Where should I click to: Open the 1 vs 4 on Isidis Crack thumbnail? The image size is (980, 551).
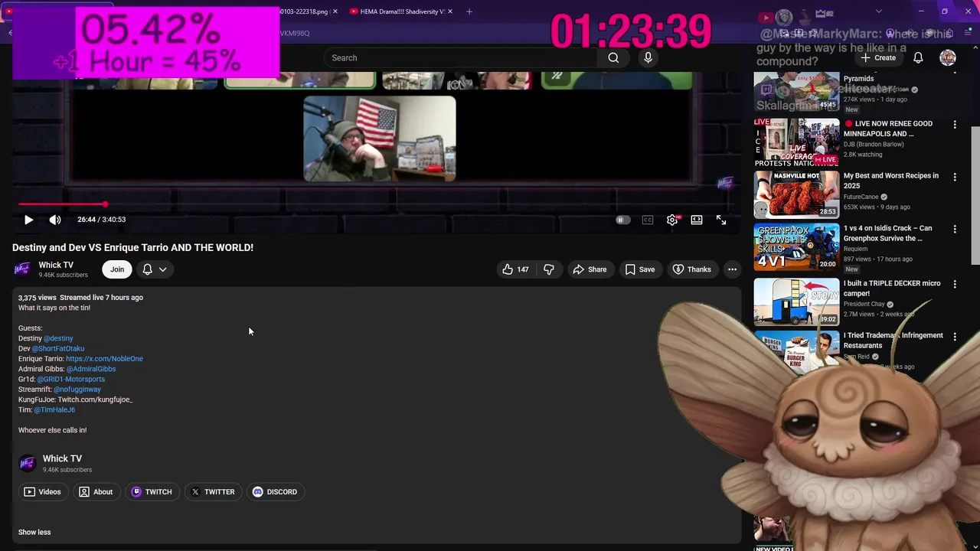pyautogui.click(x=796, y=246)
